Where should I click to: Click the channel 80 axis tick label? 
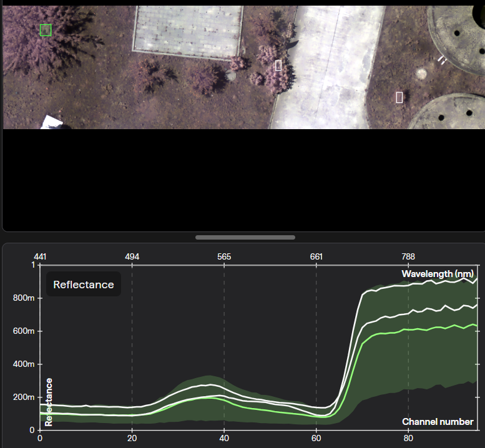tap(408, 439)
